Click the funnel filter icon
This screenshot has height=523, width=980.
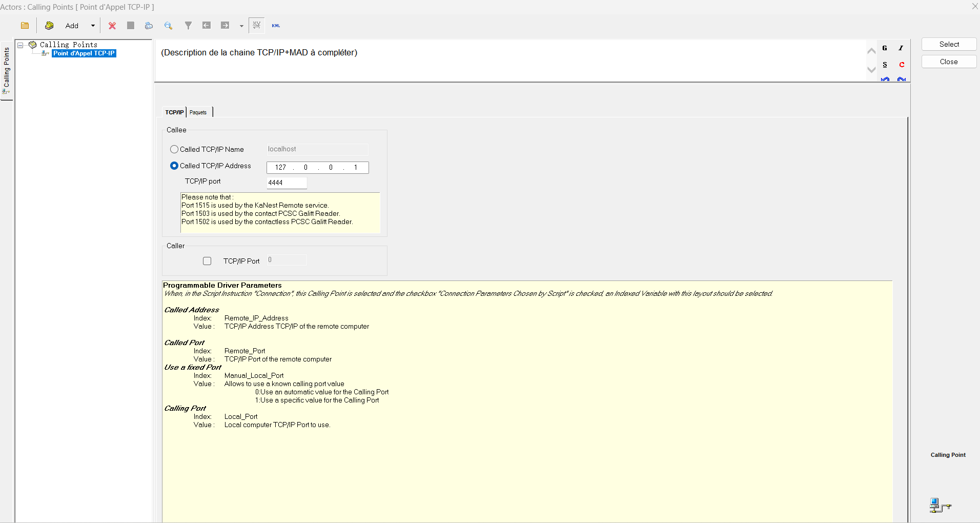pyautogui.click(x=188, y=26)
